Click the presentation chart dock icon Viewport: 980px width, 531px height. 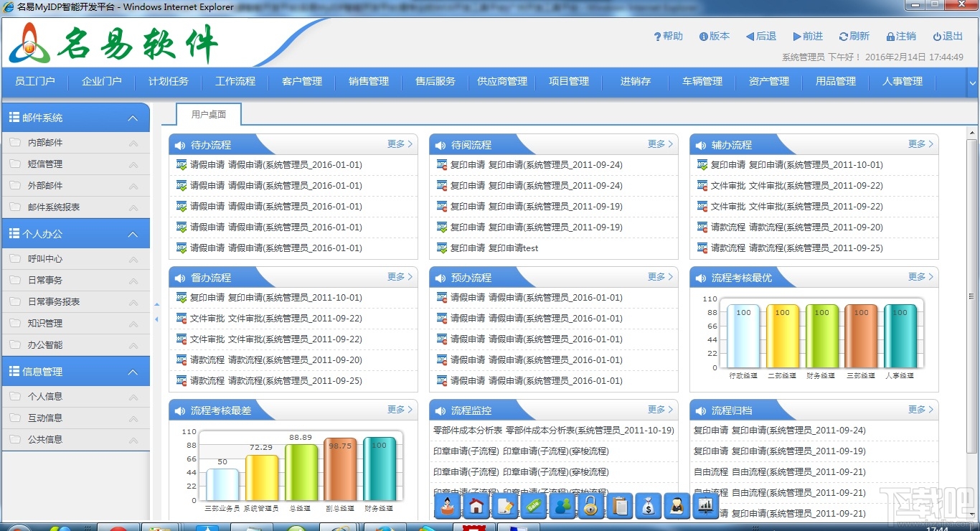[705, 506]
